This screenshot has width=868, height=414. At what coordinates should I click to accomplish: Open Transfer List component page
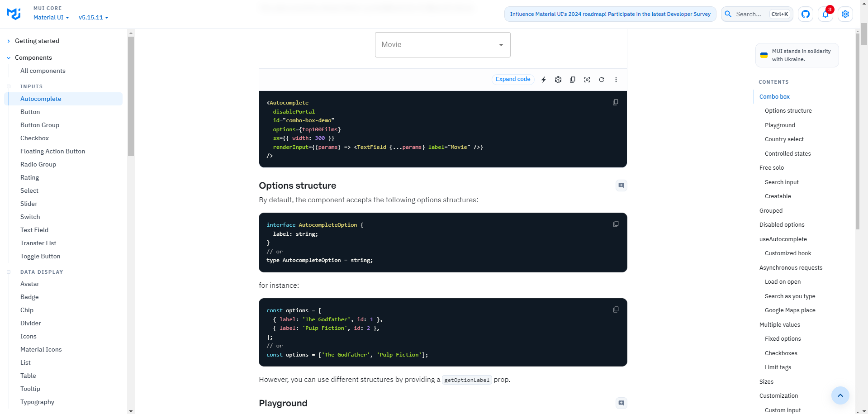click(x=38, y=243)
